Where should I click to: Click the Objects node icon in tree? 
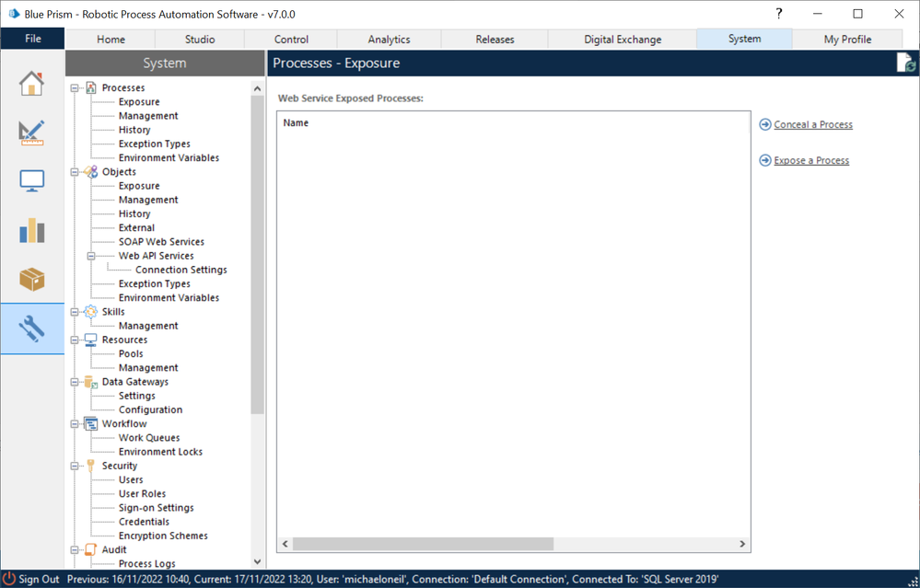click(91, 172)
